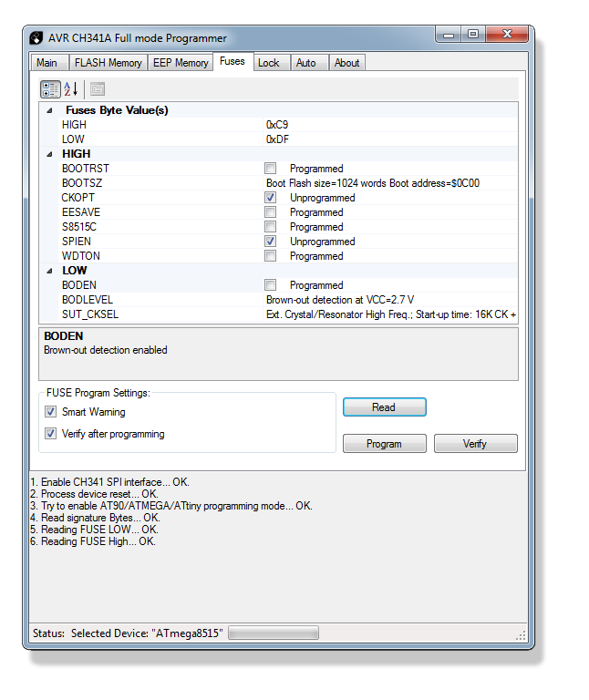The height and width of the screenshot is (700, 589).
Task: Toggle the EESAVE checkbox
Action: click(270, 212)
